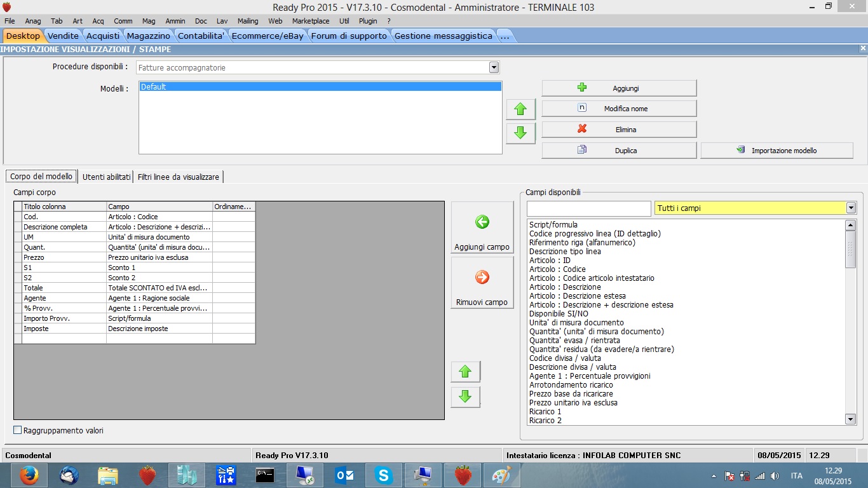Screen dimensions: 868x488
Task: Open Firefox from the taskbar
Action: pyautogui.click(x=29, y=475)
